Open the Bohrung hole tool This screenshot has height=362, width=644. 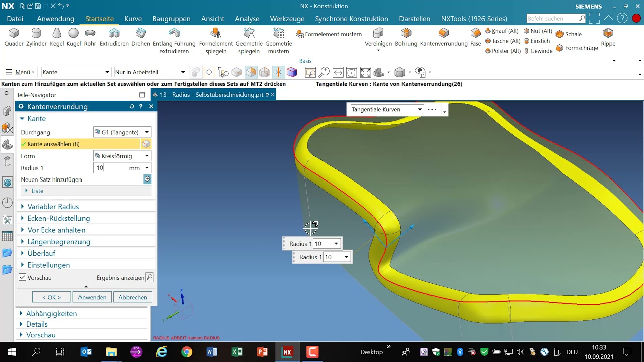click(406, 37)
